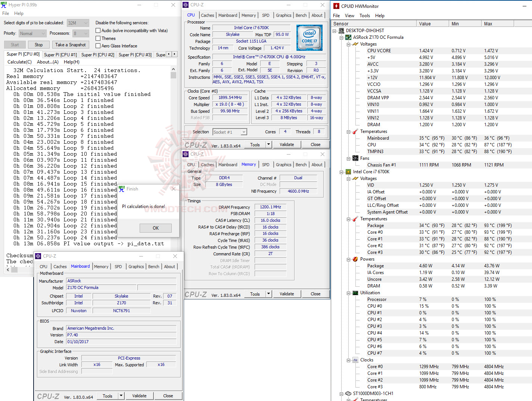Click the Voltages icon under ASRock Z170
The width and height of the screenshot is (532, 401).
(x=355, y=44)
